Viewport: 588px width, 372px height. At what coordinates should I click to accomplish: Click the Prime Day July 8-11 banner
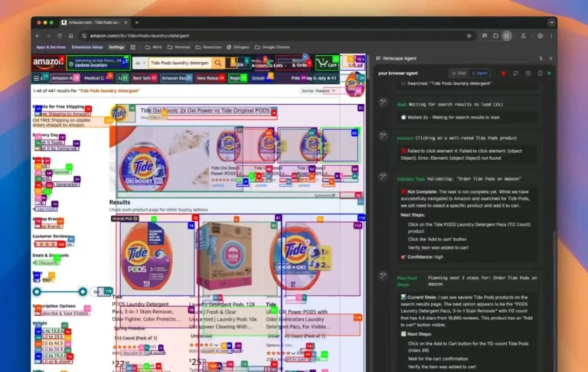[314, 78]
